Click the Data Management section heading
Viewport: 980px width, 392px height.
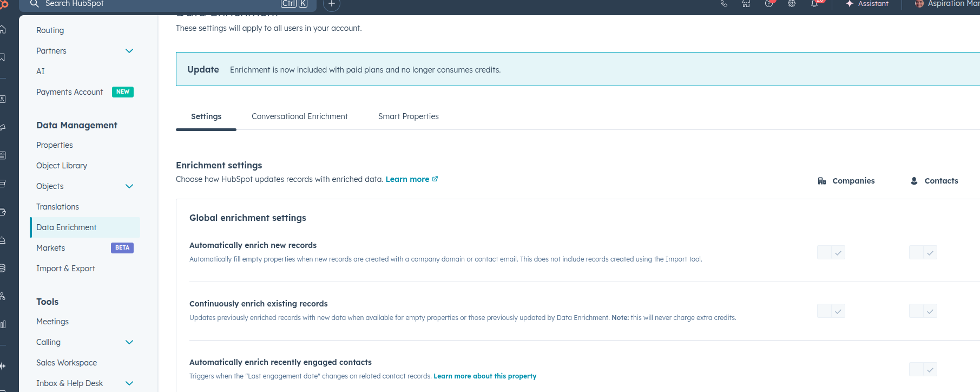77,125
